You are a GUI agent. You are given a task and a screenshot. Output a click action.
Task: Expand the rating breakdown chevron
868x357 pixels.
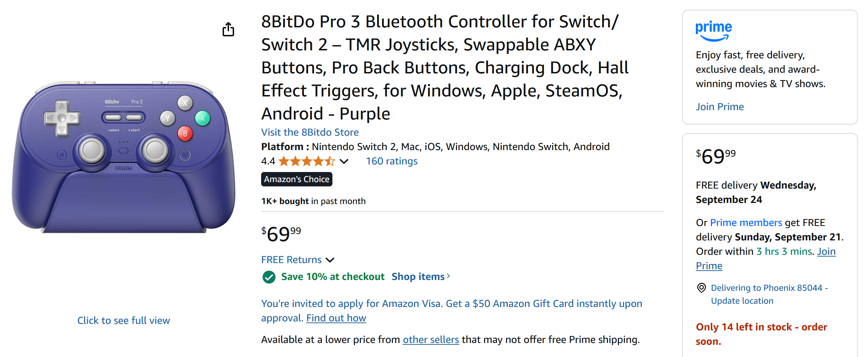[344, 161]
